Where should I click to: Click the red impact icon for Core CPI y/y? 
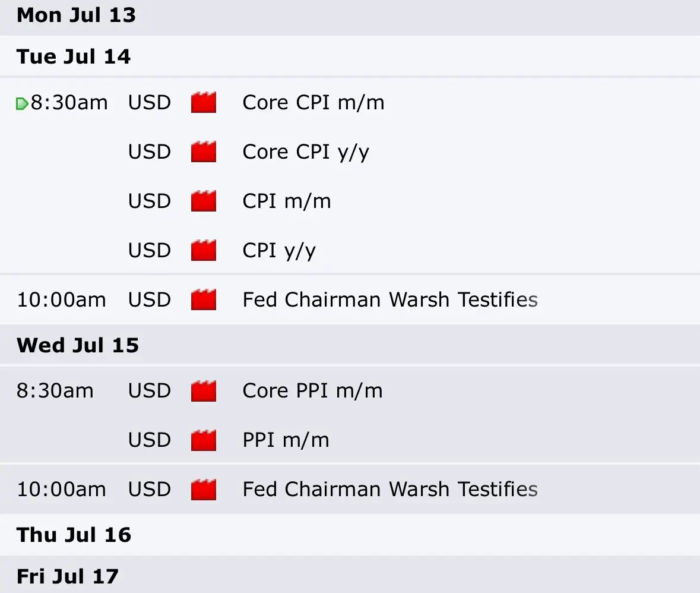pos(204,152)
